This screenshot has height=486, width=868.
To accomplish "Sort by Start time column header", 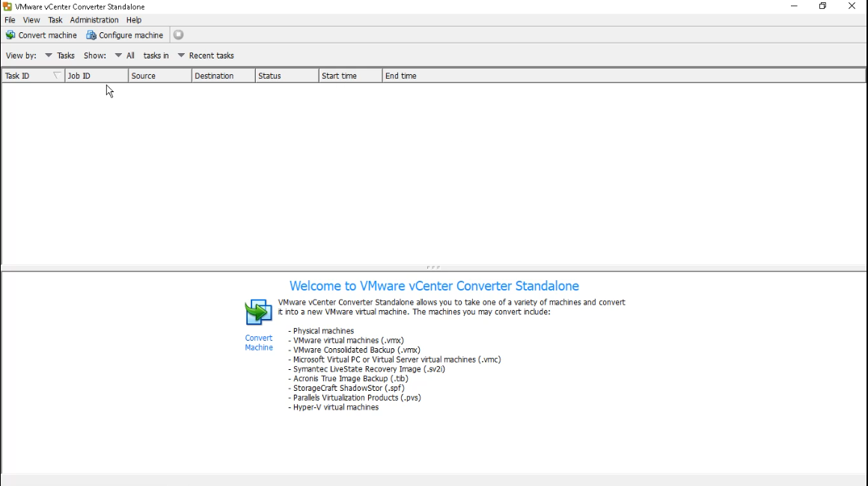I will tap(351, 76).
